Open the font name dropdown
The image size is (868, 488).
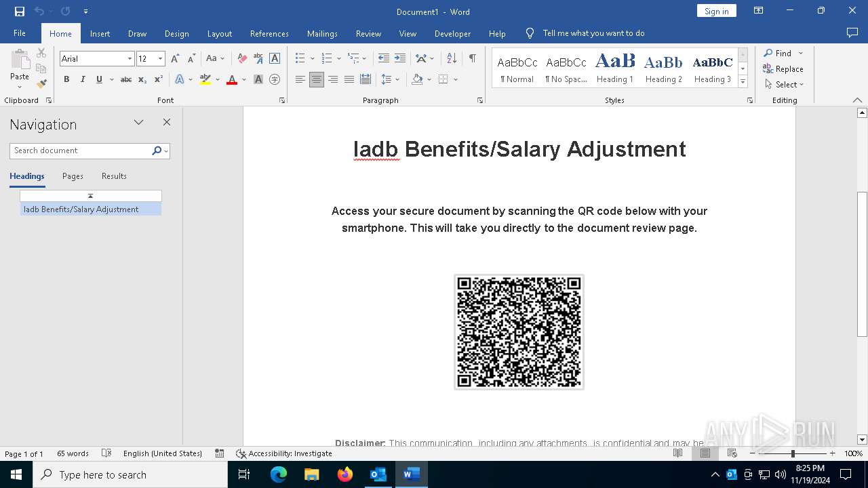[x=130, y=59]
